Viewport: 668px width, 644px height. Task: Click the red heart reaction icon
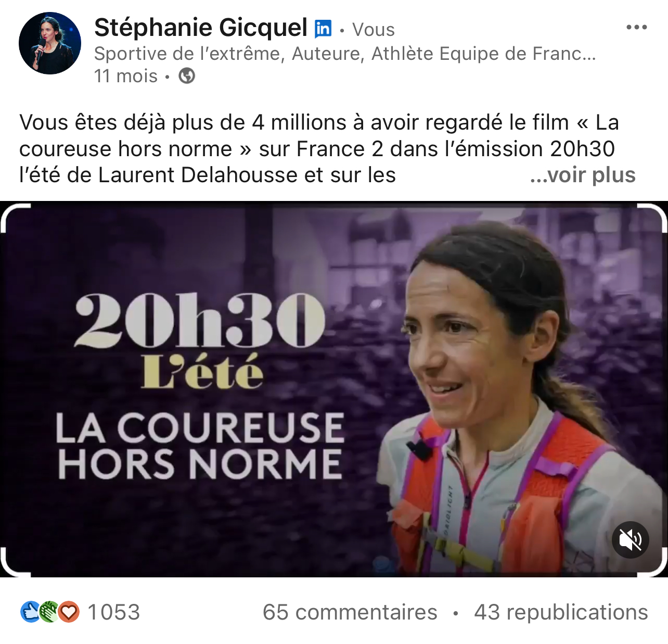point(69,612)
